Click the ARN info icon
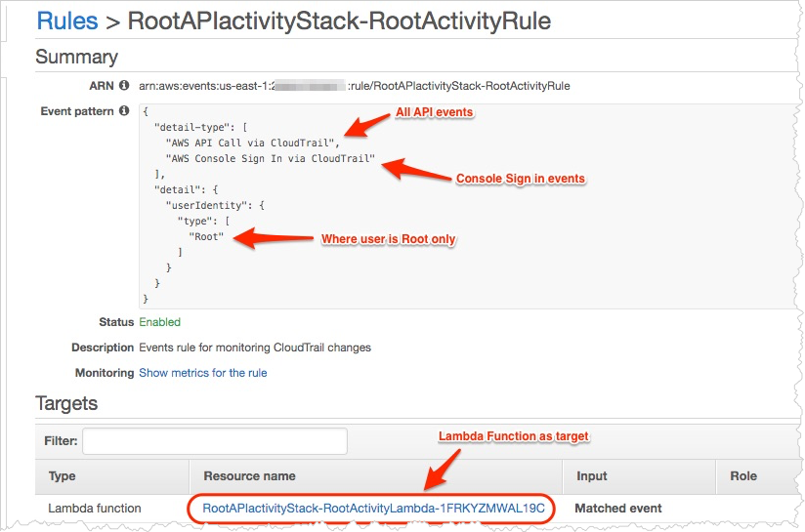 coord(124,85)
